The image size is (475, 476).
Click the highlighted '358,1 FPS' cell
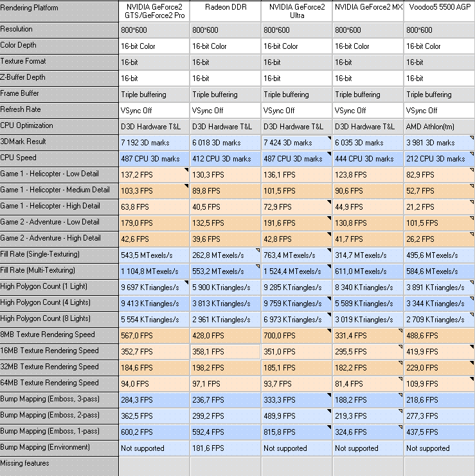coord(226,352)
